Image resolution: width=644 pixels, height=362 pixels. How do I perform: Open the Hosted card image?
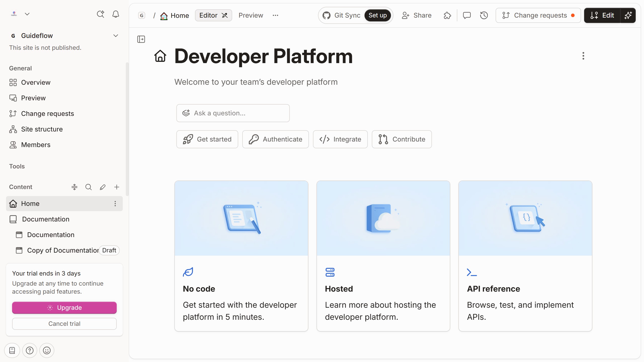click(383, 218)
